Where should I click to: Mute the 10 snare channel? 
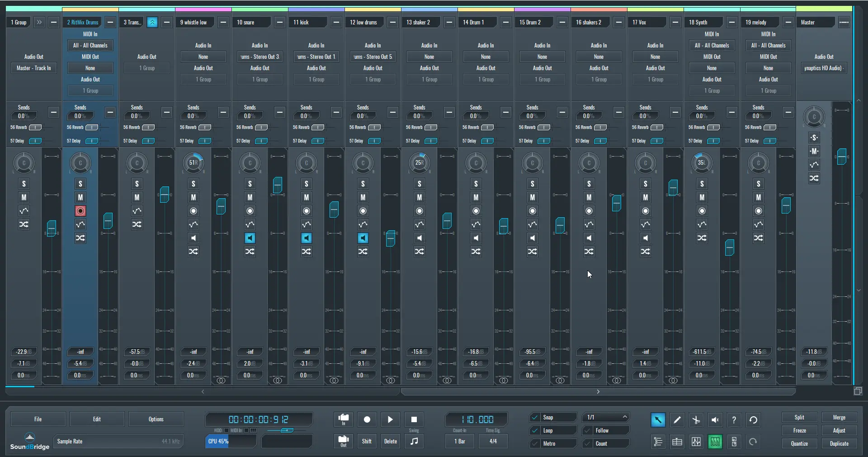point(250,197)
